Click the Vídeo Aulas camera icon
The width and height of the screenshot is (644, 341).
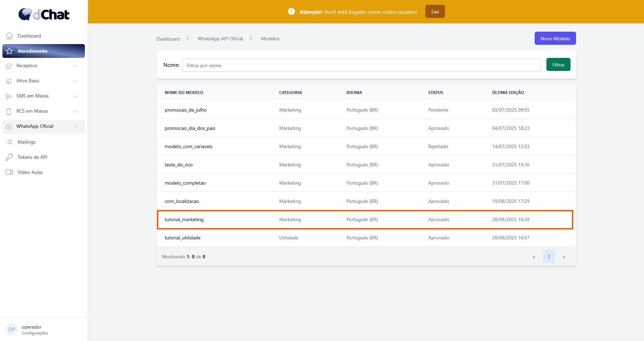click(9, 172)
